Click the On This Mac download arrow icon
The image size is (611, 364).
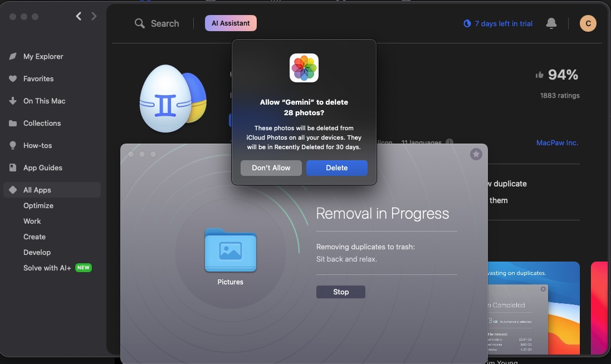tap(13, 101)
